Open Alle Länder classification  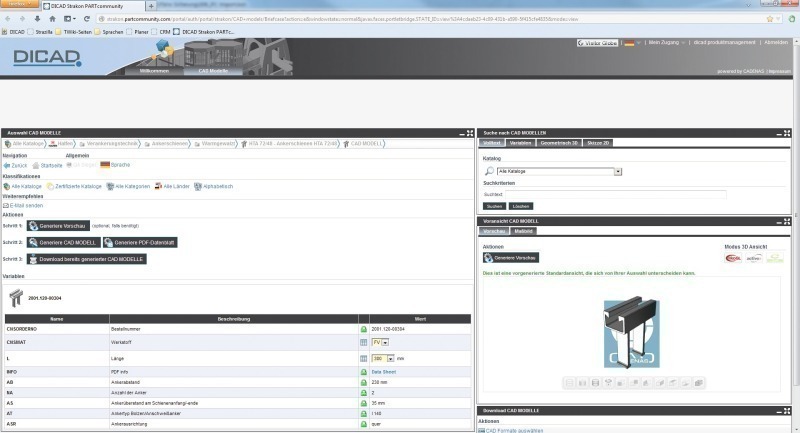[x=172, y=186]
